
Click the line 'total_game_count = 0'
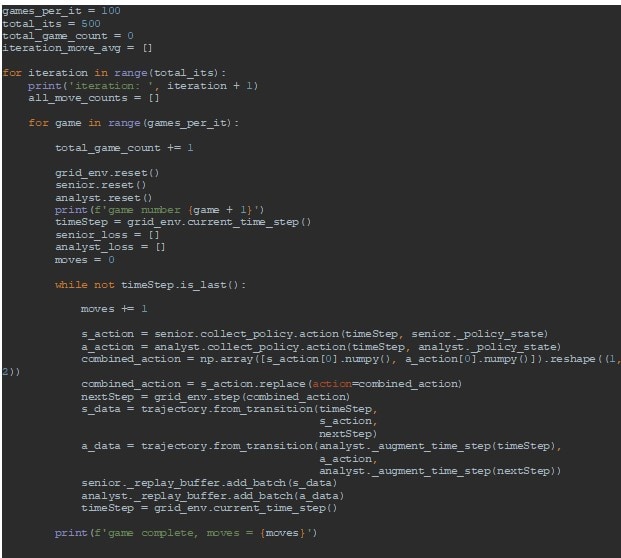68,36
